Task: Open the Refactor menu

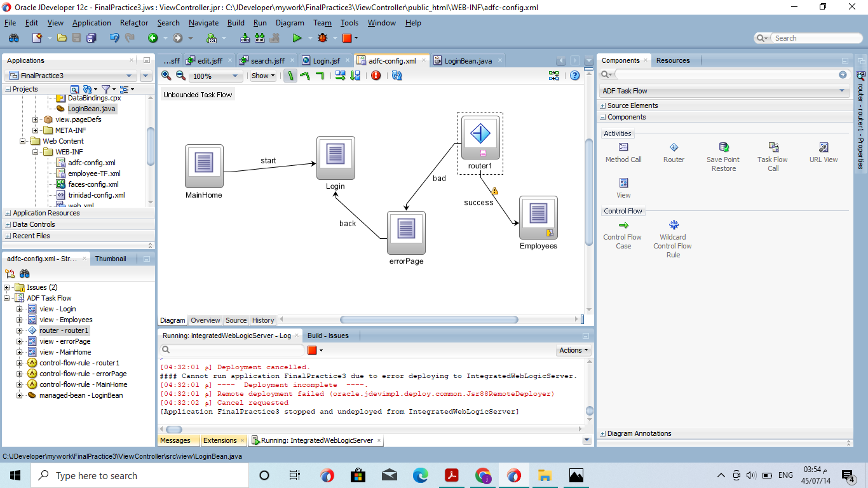Action: (134, 23)
